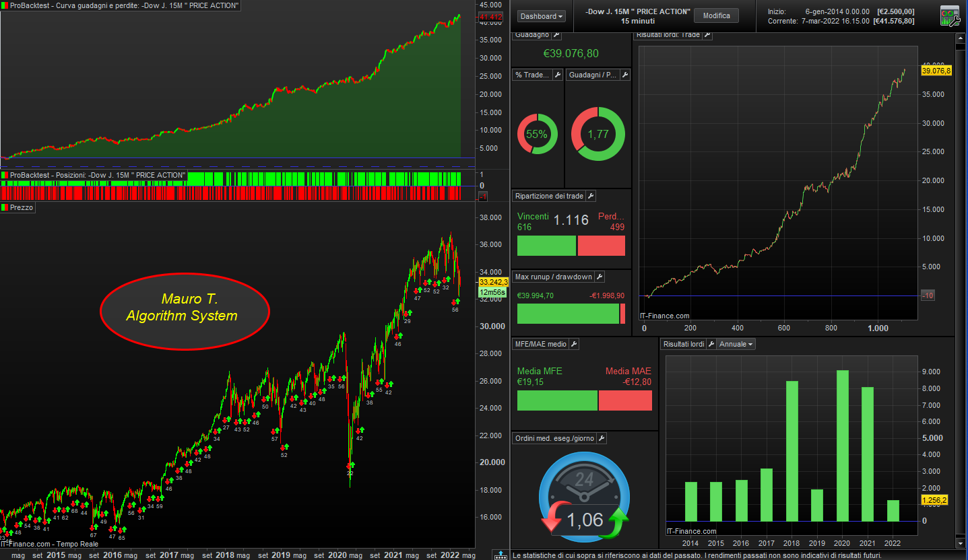
Task: Click the 2017 bar in annual results chart
Action: click(x=767, y=495)
